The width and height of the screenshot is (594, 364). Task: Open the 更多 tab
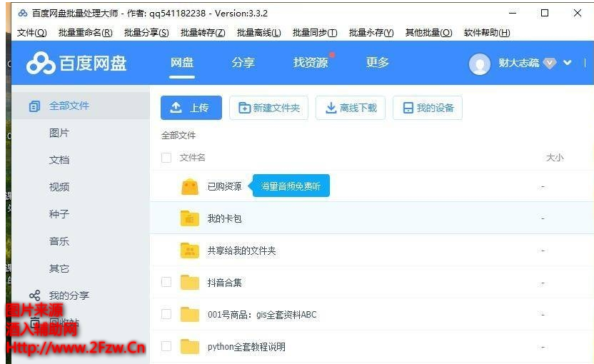[377, 63]
